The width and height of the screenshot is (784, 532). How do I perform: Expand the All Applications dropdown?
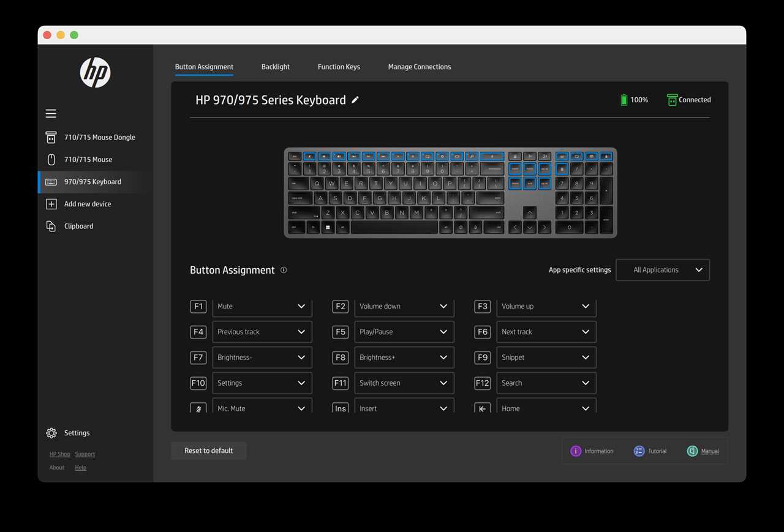(x=662, y=270)
